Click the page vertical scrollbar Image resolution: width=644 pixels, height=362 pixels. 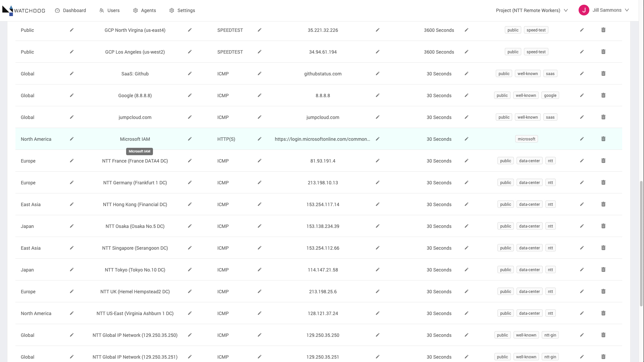click(x=642, y=243)
